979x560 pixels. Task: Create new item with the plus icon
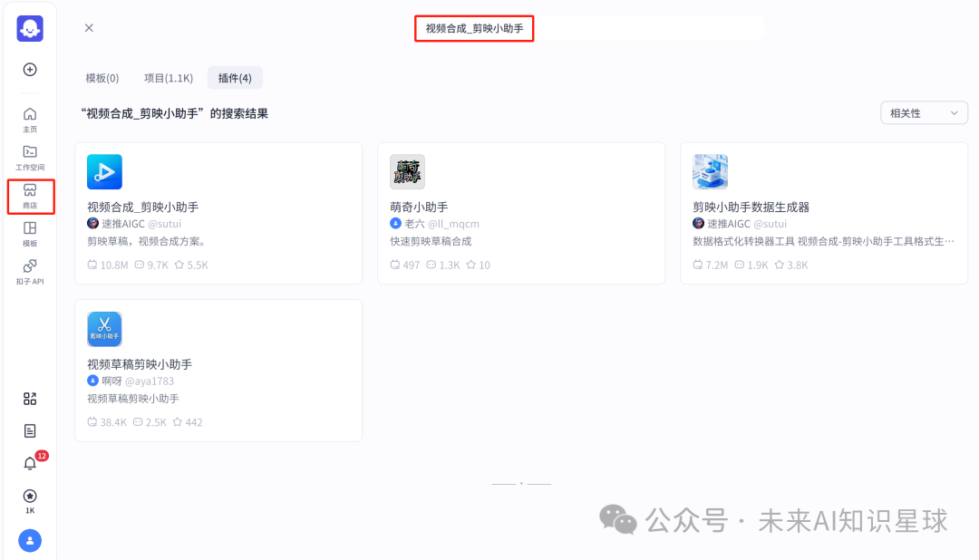(30, 69)
